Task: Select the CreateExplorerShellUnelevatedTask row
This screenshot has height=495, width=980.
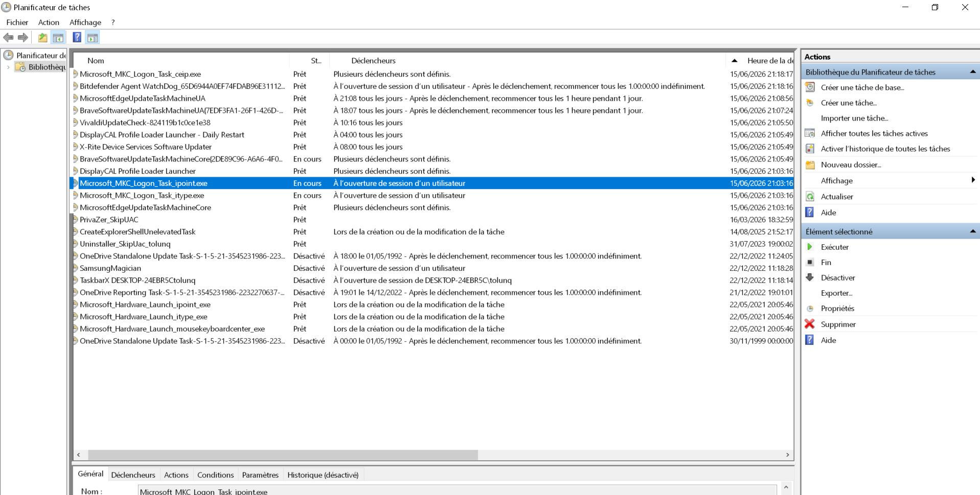Action: [x=433, y=232]
